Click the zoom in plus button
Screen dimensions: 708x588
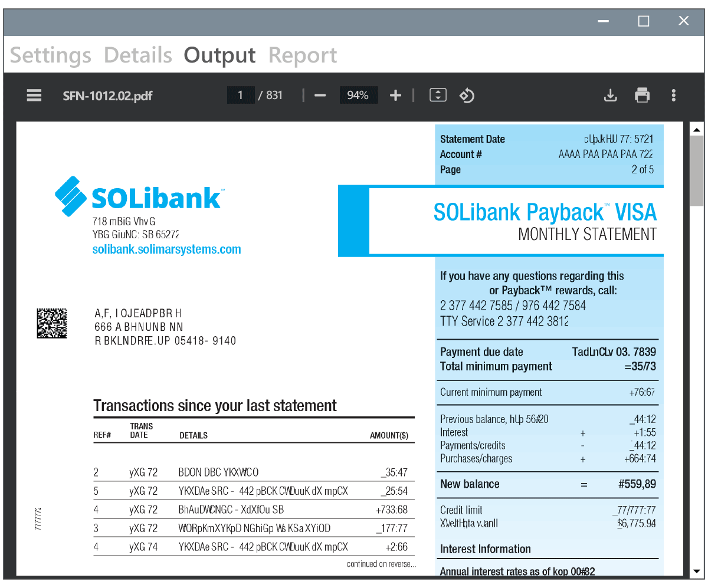(x=395, y=96)
